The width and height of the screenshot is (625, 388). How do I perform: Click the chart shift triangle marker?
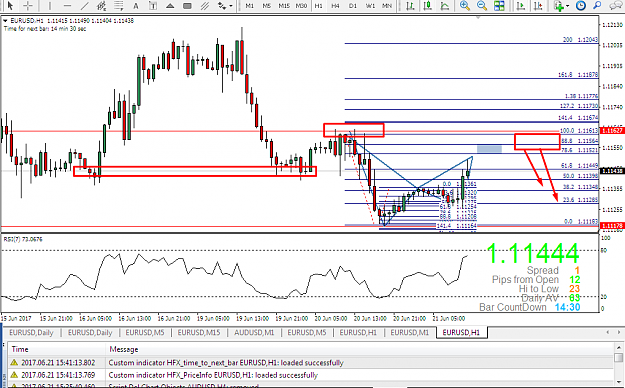coord(478,18)
